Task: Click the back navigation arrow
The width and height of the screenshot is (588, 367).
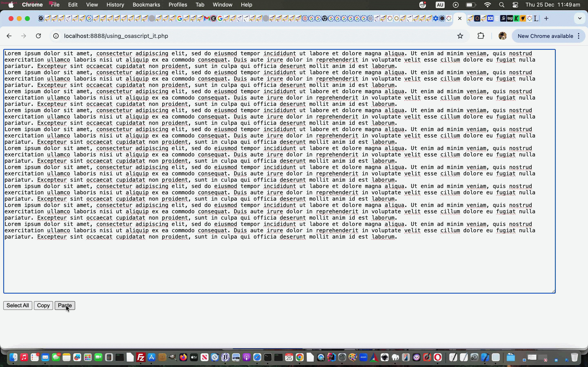Action: coord(9,36)
